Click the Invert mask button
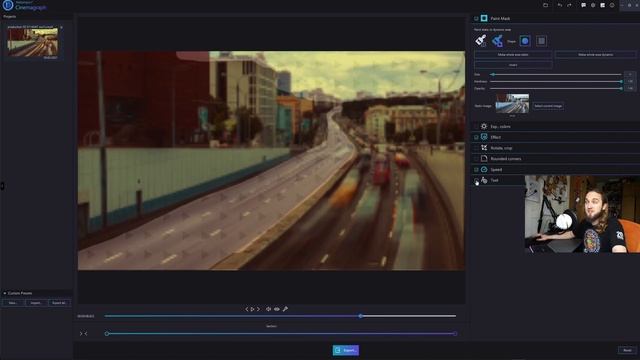This screenshot has height=360, width=640. 513,65
